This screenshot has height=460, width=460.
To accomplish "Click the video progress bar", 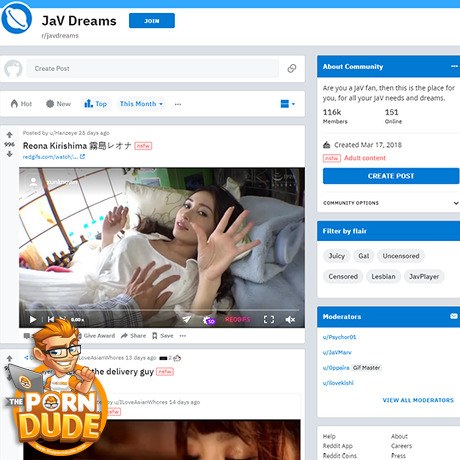I will (x=162, y=310).
